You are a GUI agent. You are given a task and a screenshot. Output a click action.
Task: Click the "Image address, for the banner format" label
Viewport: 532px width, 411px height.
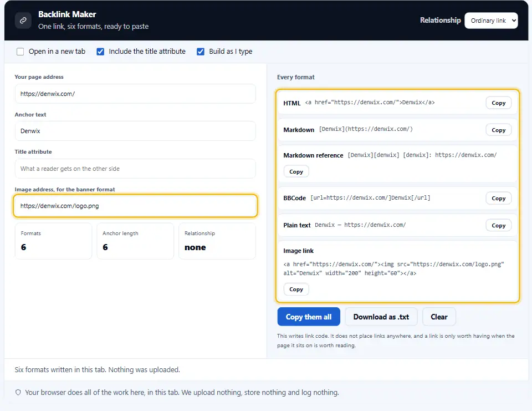coord(65,190)
